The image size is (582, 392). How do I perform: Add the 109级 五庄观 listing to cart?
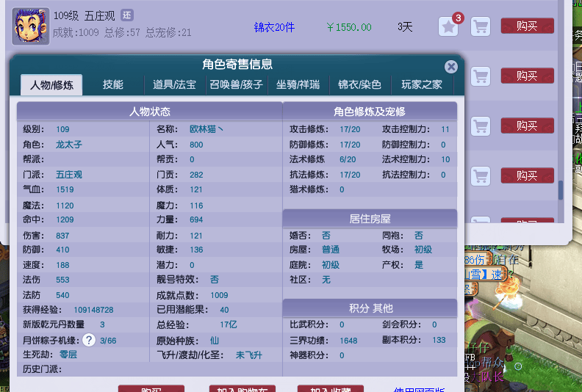click(x=481, y=26)
